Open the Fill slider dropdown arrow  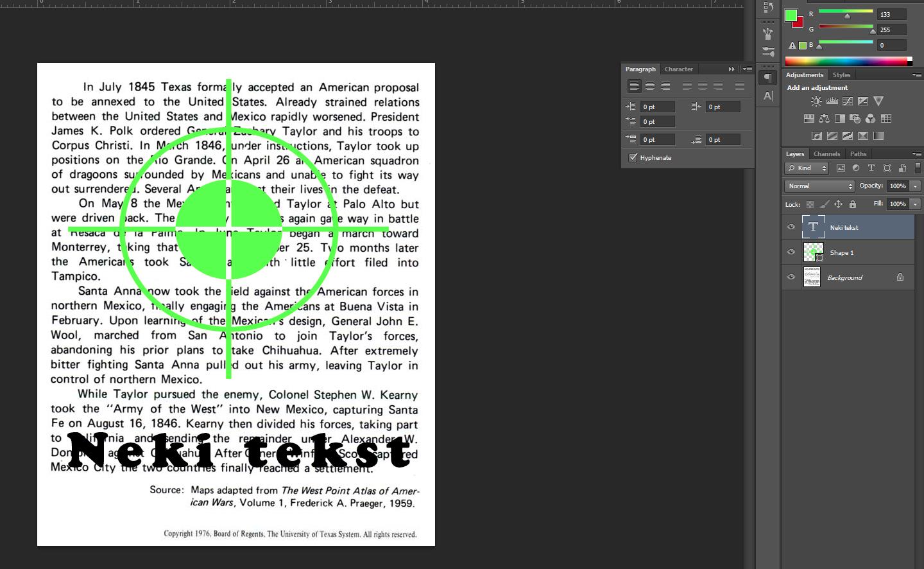coord(916,204)
